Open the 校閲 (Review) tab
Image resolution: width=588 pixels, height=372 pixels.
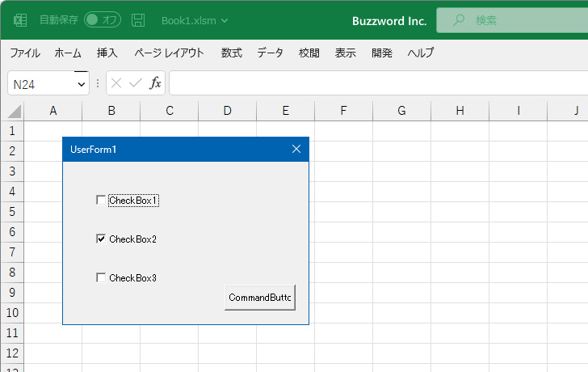tap(309, 53)
